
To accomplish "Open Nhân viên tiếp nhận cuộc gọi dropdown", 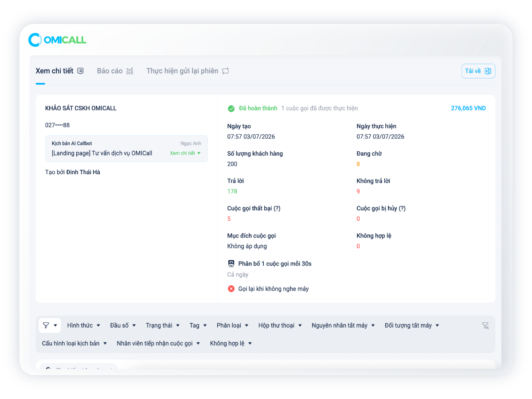I will pyautogui.click(x=159, y=343).
